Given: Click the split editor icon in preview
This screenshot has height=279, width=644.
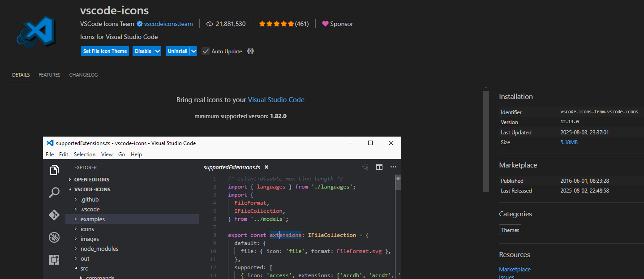Looking at the screenshot, I should click(x=379, y=167).
